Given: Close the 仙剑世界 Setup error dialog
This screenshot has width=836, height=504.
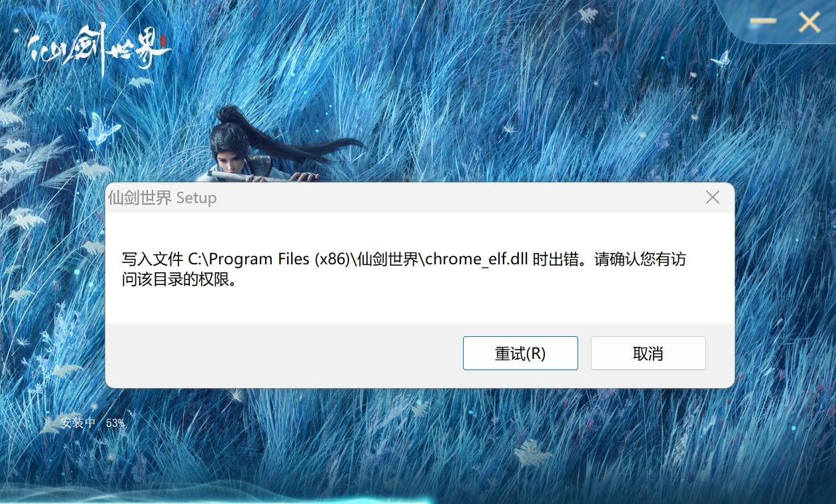Looking at the screenshot, I should (x=713, y=197).
